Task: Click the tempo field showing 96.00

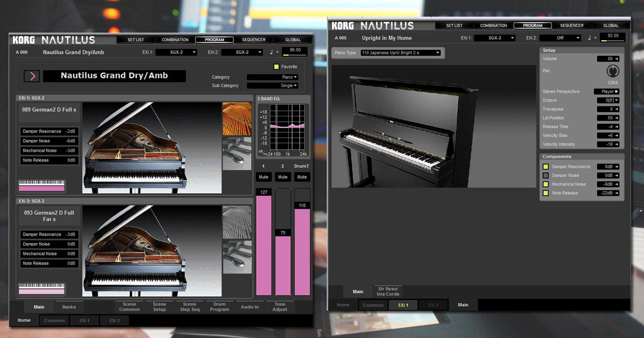Action: tap(295, 51)
